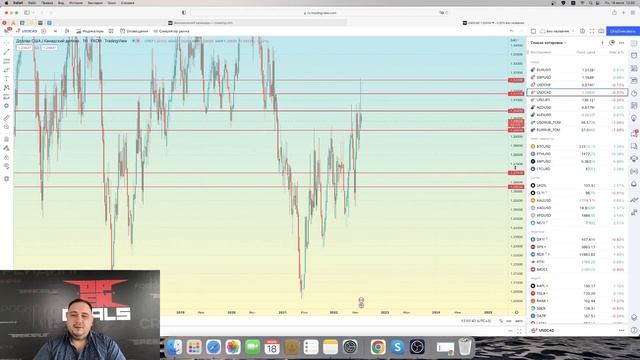Viewport: 640px width, 360px height.
Task: Open axis settings gear at chart corner
Action: click(x=517, y=312)
